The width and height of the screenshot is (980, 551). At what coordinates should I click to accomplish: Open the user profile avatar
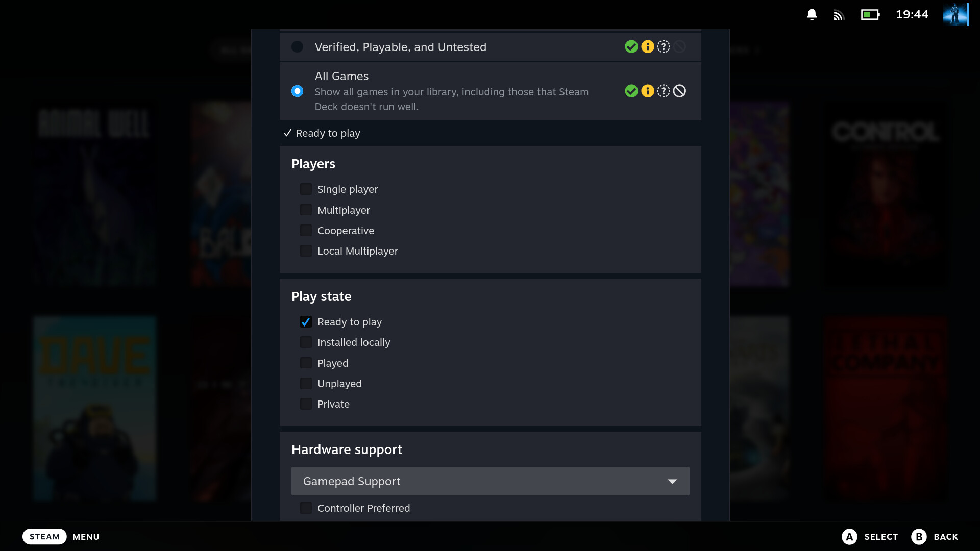(x=955, y=14)
